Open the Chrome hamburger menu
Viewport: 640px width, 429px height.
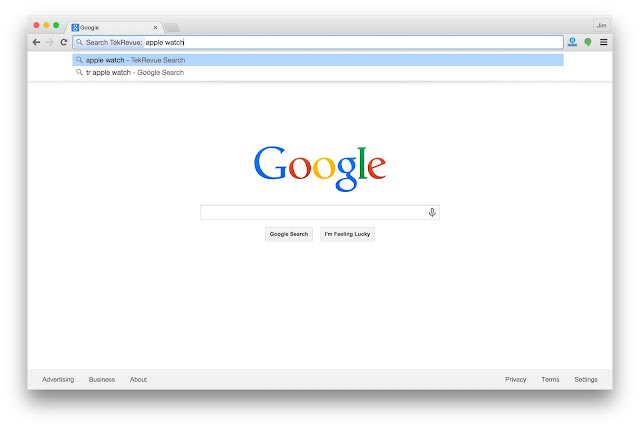603,42
